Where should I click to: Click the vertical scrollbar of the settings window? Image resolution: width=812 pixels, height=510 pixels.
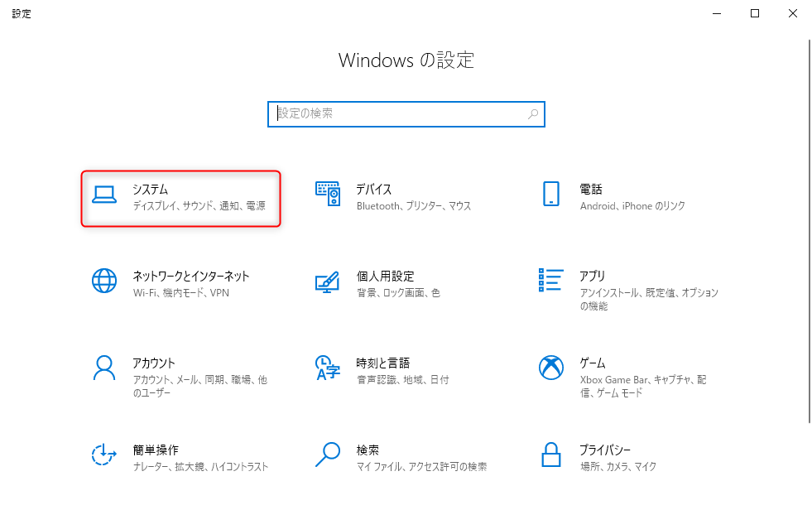point(810,232)
